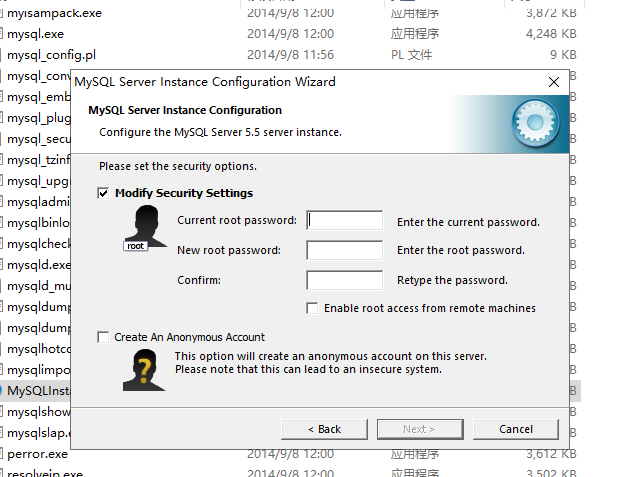
Task: Tick the Create An Anonymous Account checkbox
Action: 103,337
